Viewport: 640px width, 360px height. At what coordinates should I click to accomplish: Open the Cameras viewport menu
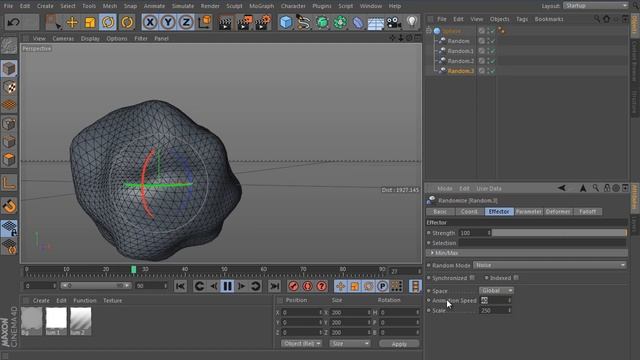pos(63,38)
